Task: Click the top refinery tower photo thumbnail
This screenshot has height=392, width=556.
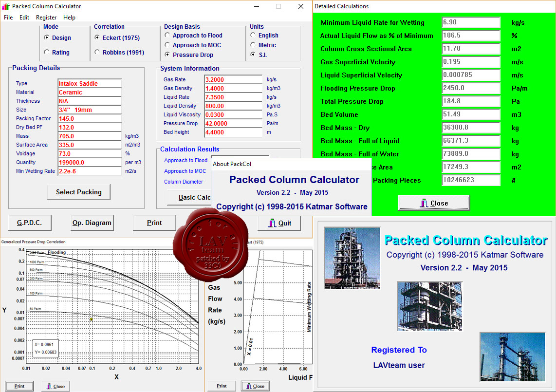Action: [352, 258]
